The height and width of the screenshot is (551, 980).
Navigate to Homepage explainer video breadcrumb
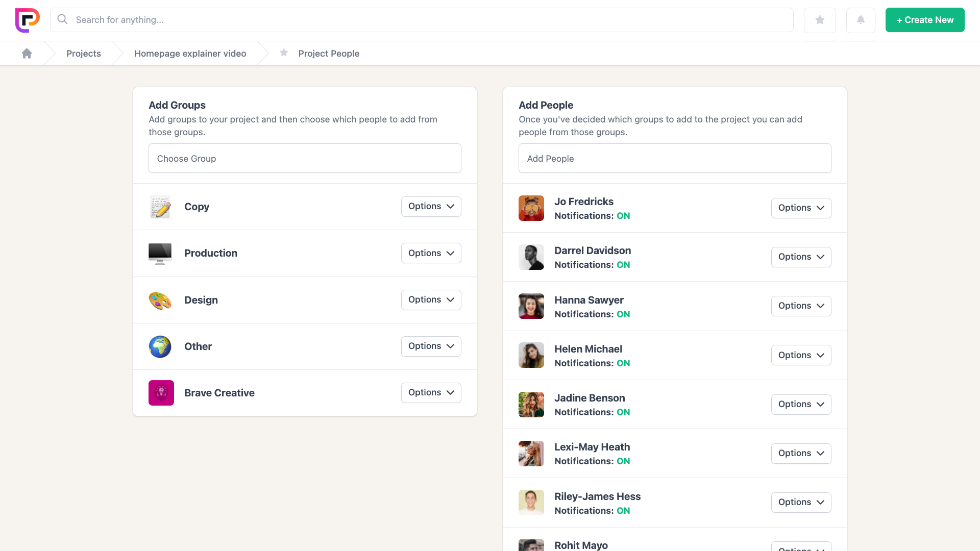[x=190, y=54]
